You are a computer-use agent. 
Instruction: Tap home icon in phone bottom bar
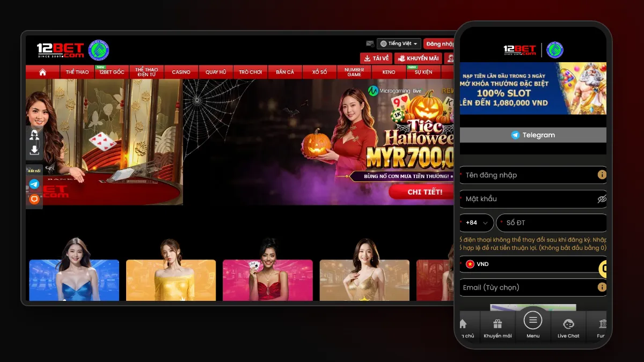[463, 324]
